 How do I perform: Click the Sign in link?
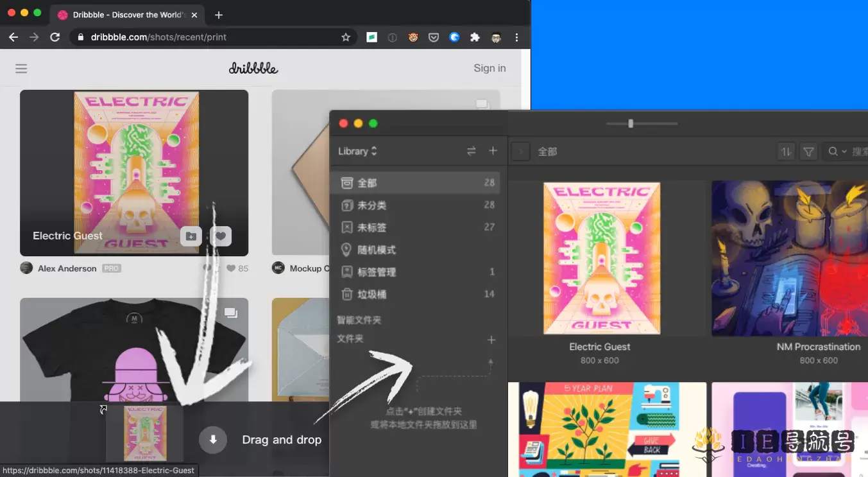point(489,68)
